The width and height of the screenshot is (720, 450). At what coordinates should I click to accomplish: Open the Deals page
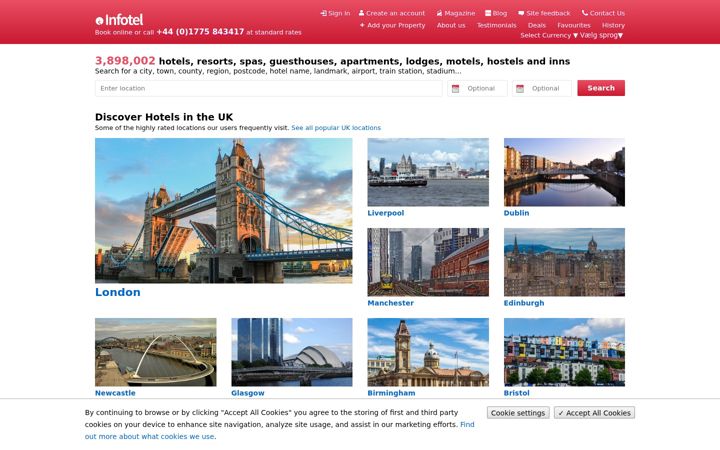[537, 25]
